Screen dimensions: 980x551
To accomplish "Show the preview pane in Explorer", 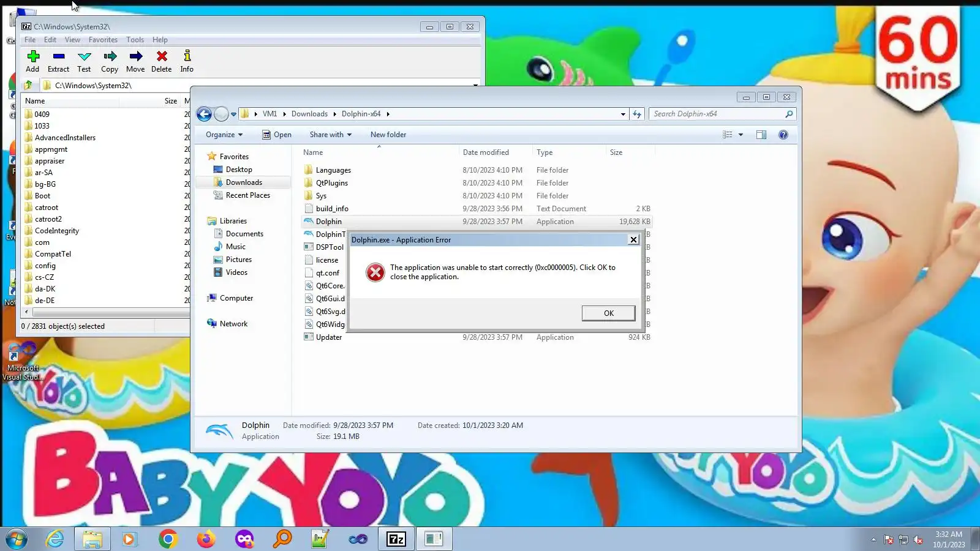I will coord(761,135).
